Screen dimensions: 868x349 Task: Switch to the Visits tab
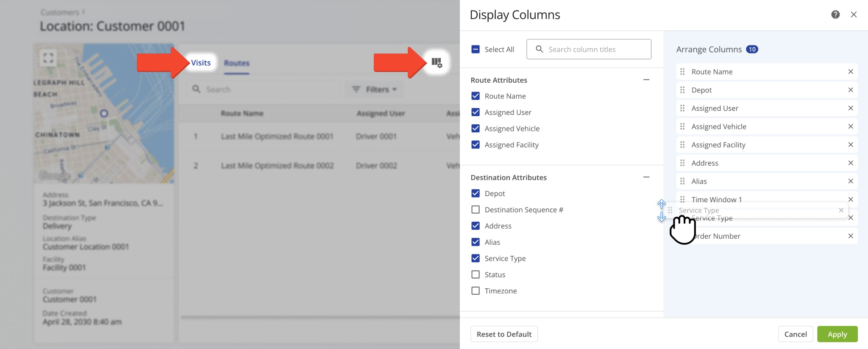click(x=200, y=63)
